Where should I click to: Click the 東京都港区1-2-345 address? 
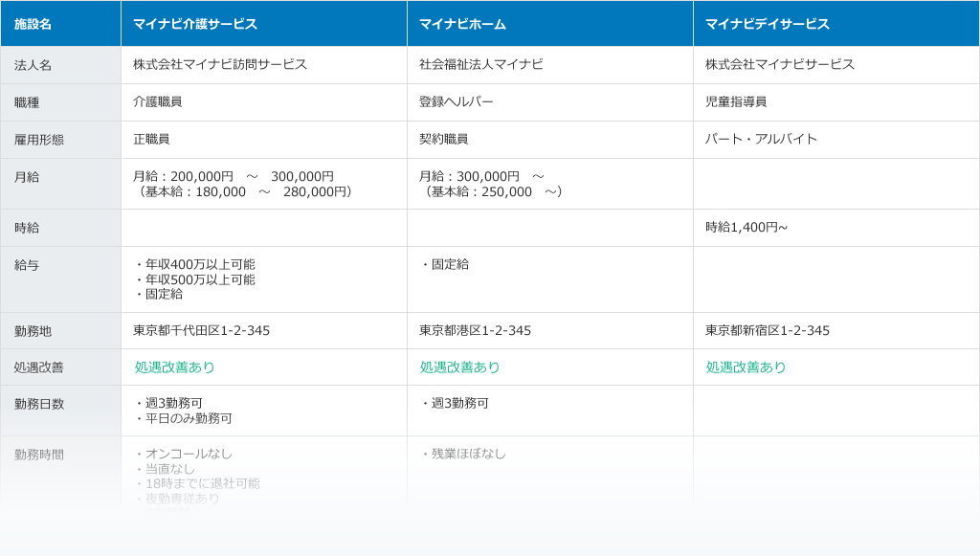[x=475, y=330]
